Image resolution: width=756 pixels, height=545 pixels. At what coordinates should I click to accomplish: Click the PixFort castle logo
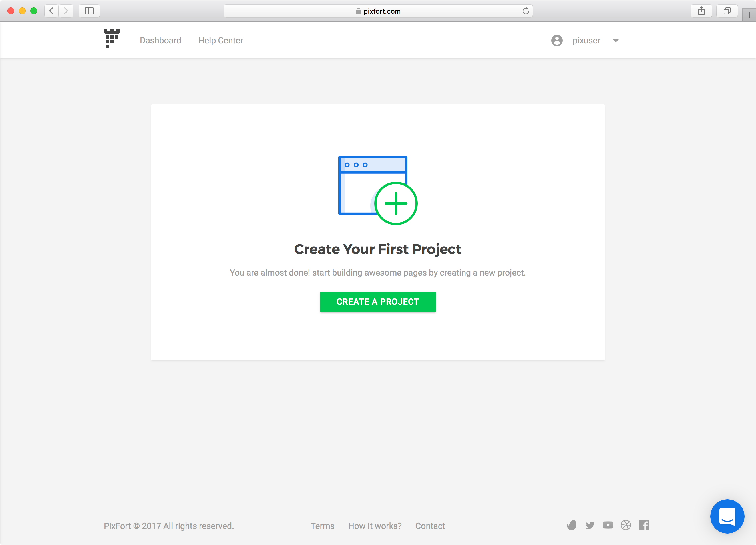tap(112, 38)
